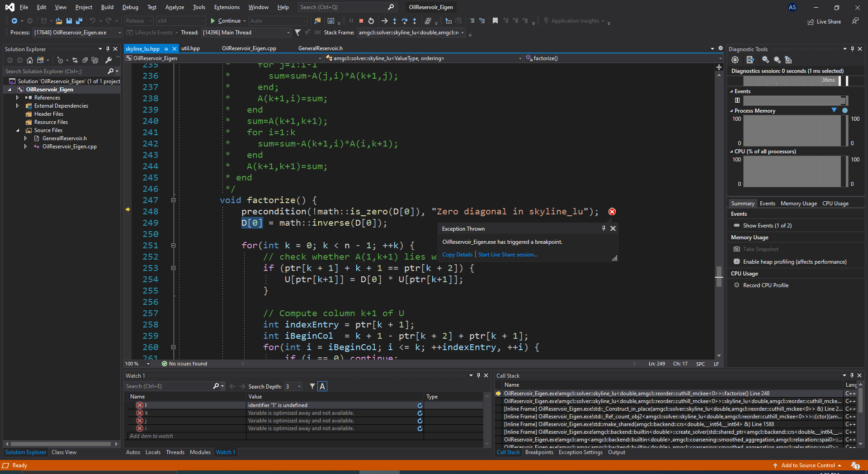Click the Open File folder icon
Viewport: 868px width, 474px height.
tap(59, 21)
